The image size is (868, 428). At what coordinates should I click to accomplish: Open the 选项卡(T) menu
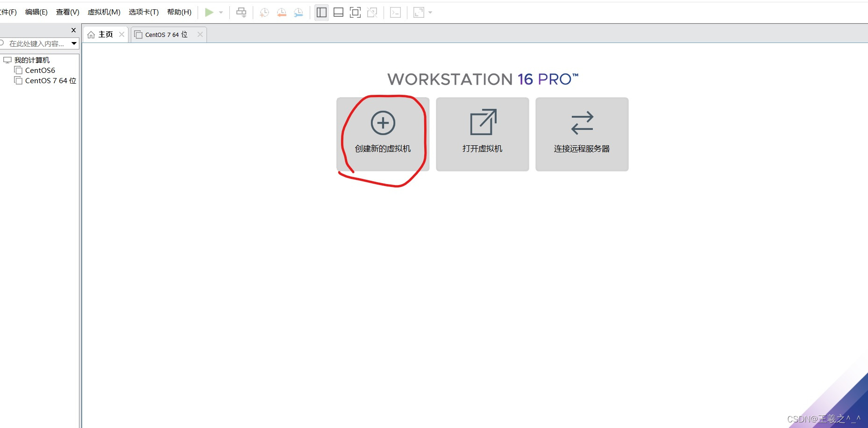pyautogui.click(x=144, y=12)
